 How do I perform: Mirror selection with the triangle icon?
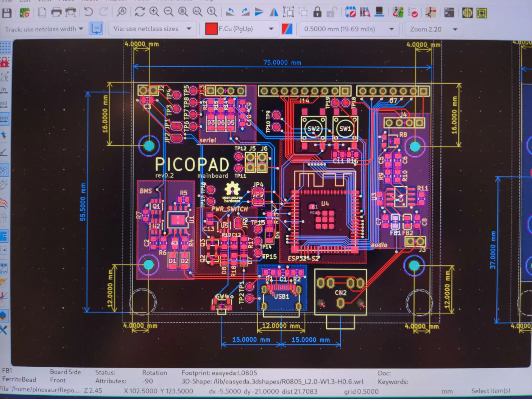[274, 12]
